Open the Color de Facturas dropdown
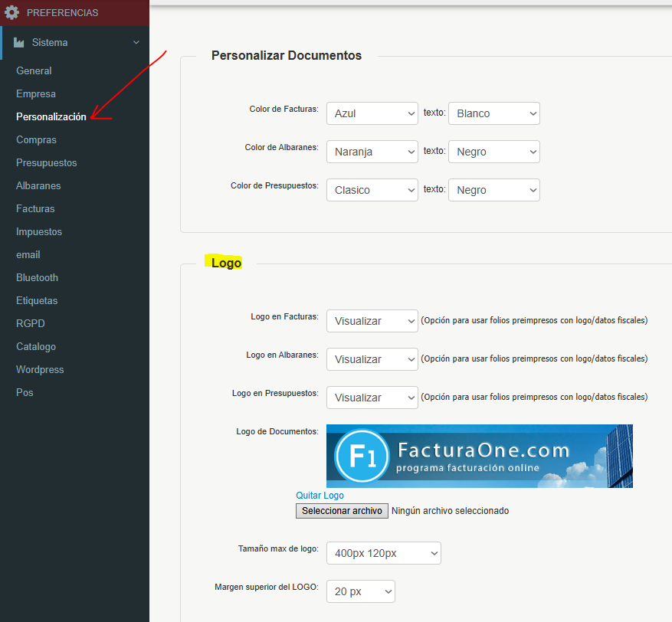The width and height of the screenshot is (672, 622). click(x=372, y=113)
